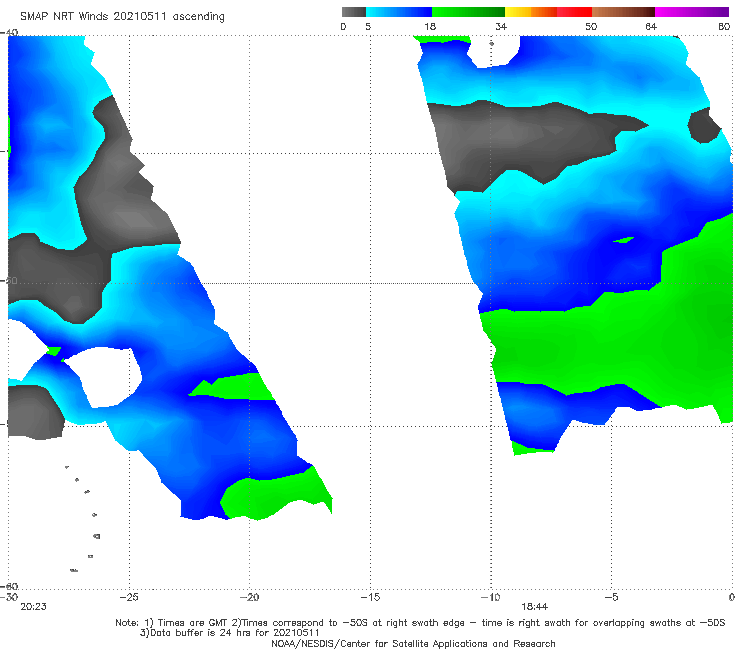Click the yellow-red 34-50 segment of the color bar

[548, 12]
